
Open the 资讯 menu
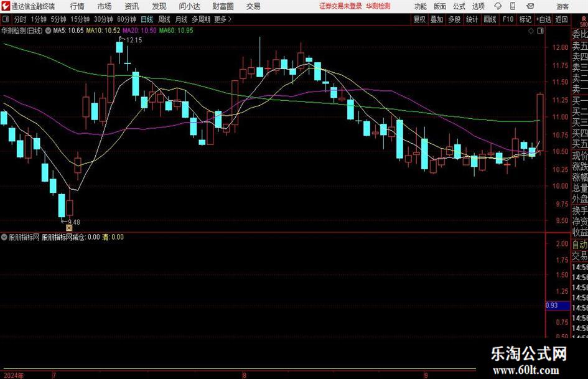[x=132, y=6]
